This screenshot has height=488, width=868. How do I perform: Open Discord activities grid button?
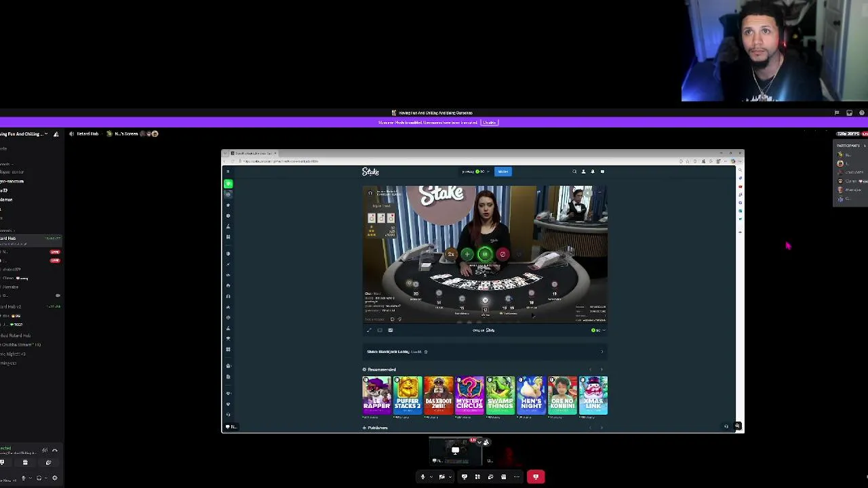(x=477, y=476)
